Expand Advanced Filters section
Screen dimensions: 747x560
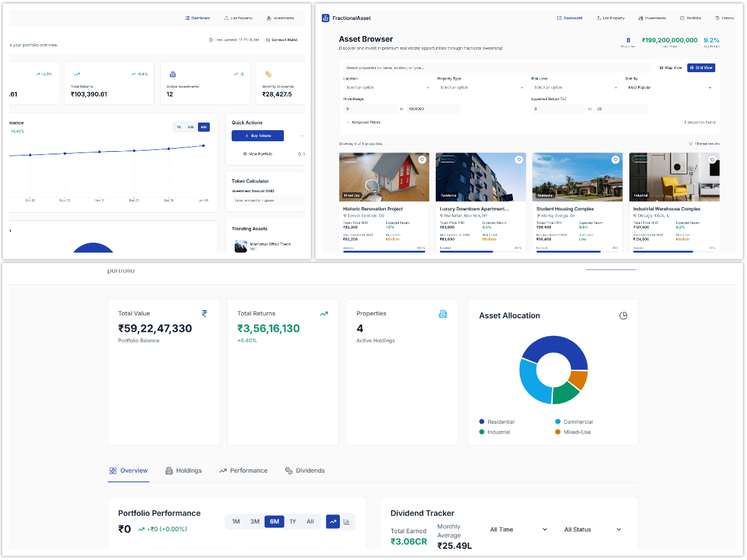click(364, 123)
